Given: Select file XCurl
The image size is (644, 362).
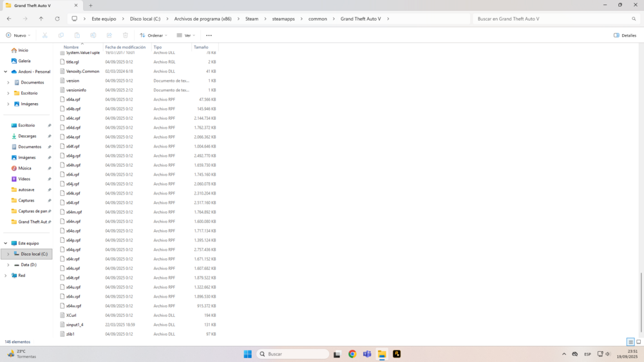Looking at the screenshot, I should (71, 315).
